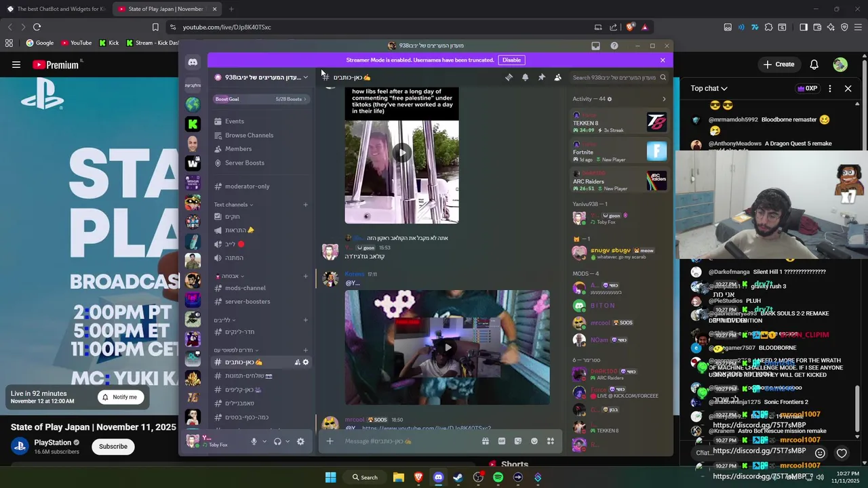Open YouTube bookmark in bookmarks bar

[76, 43]
